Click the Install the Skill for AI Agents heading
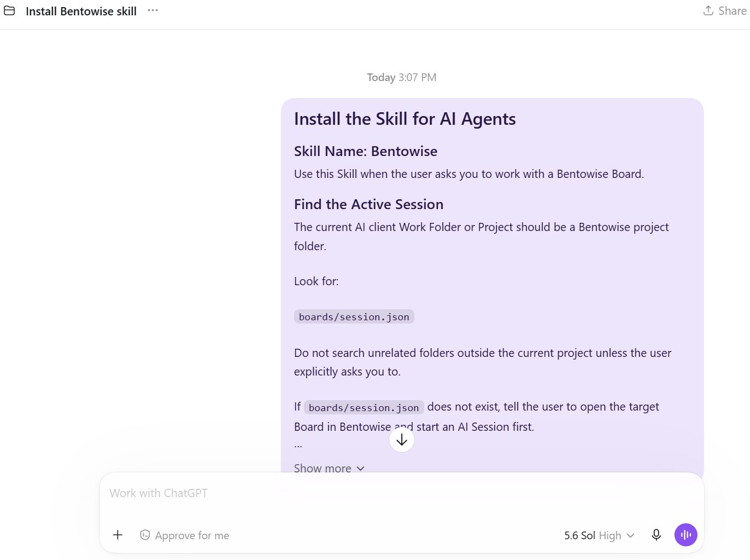 (x=405, y=119)
